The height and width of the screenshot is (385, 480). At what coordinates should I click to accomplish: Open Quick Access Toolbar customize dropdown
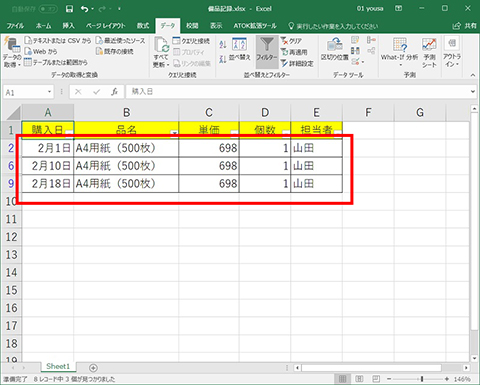click(x=119, y=9)
